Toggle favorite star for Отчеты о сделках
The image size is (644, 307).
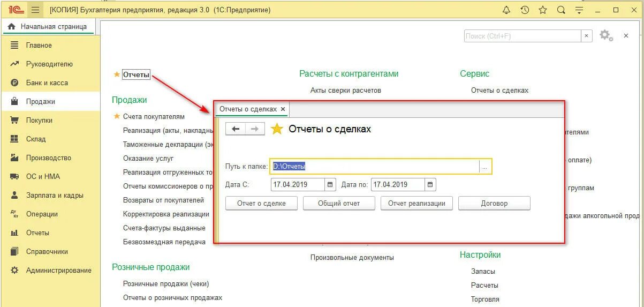coord(277,129)
